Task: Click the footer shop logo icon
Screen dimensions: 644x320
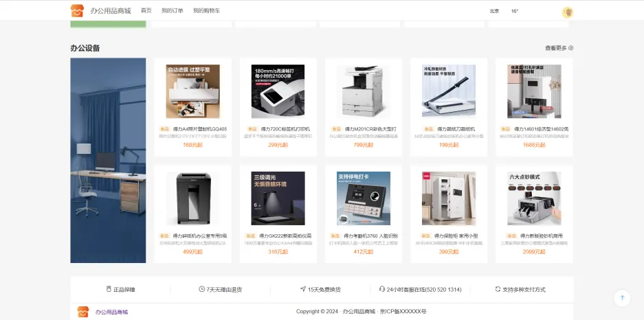Action: click(x=83, y=312)
